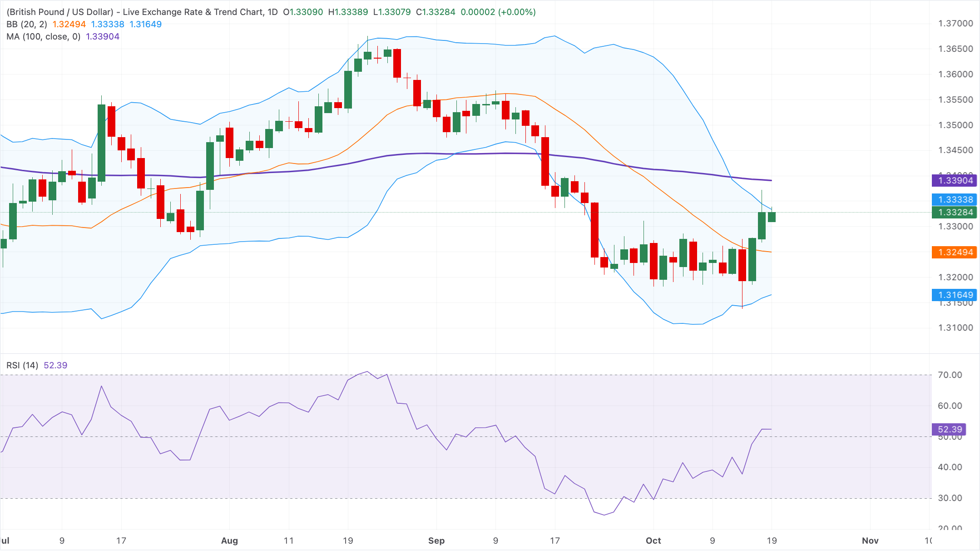Click the RSI (14) indicator label

tap(22, 365)
